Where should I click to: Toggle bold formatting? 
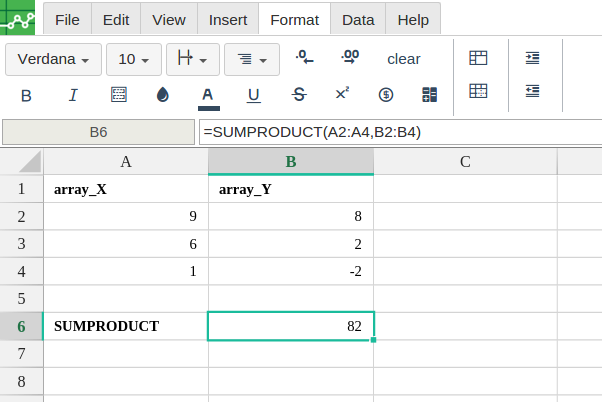(x=26, y=96)
